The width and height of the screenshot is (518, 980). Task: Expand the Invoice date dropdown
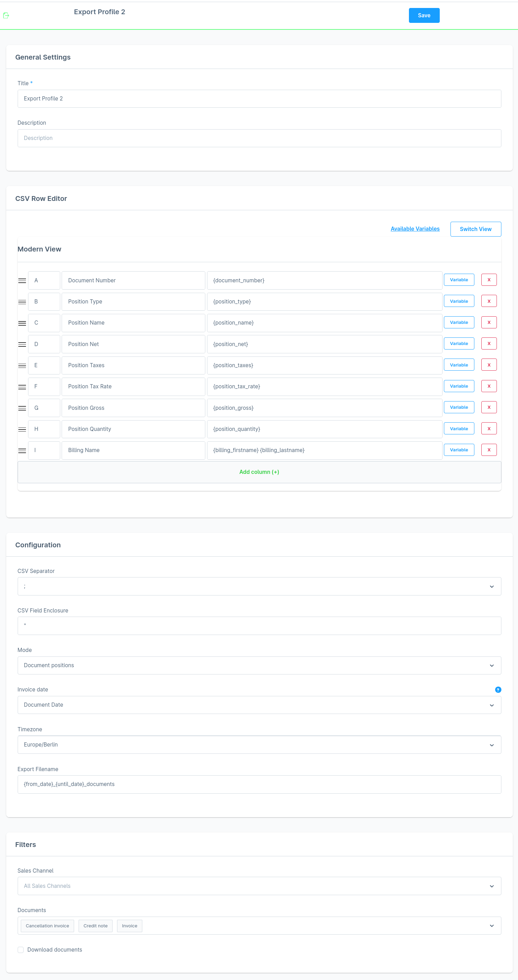click(259, 705)
